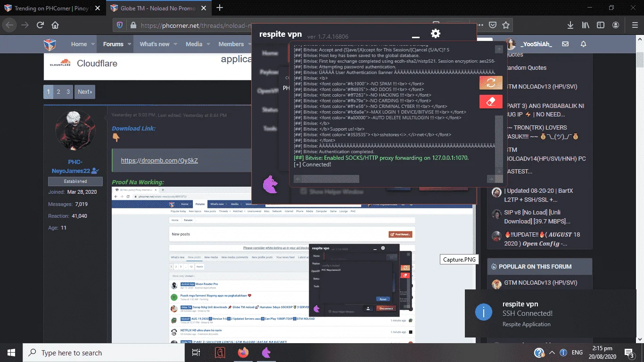The height and width of the screenshot is (362, 644).
Task: Save page to Pocket
Action: tap(492, 25)
